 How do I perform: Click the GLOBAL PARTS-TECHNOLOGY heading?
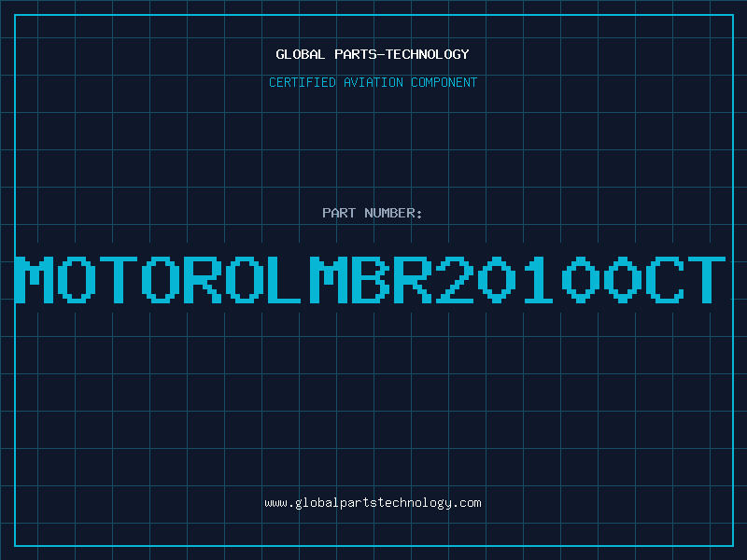(x=373, y=54)
